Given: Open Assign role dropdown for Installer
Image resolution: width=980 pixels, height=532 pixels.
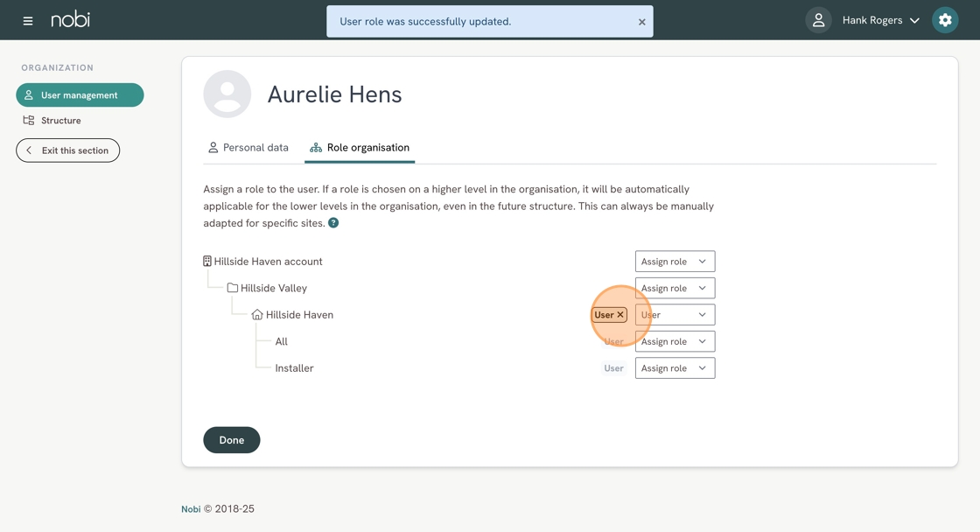Looking at the screenshot, I should (x=675, y=368).
